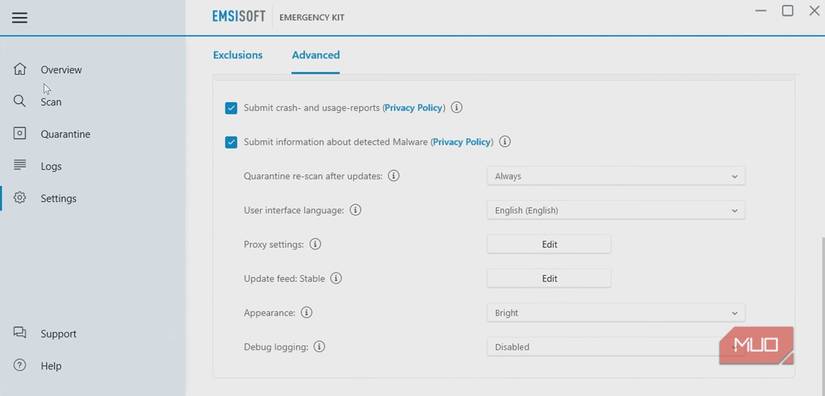Screen dimensions: 825x396
Task: Click the 'Proxy settings:' label
Action: (274, 245)
